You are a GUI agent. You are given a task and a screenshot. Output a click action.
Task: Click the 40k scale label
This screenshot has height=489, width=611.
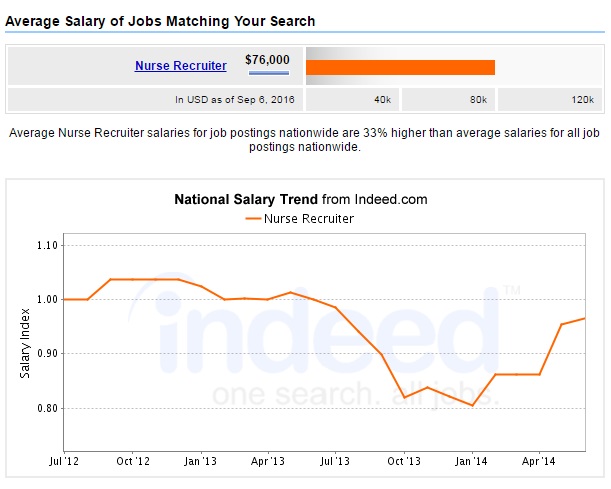point(382,100)
